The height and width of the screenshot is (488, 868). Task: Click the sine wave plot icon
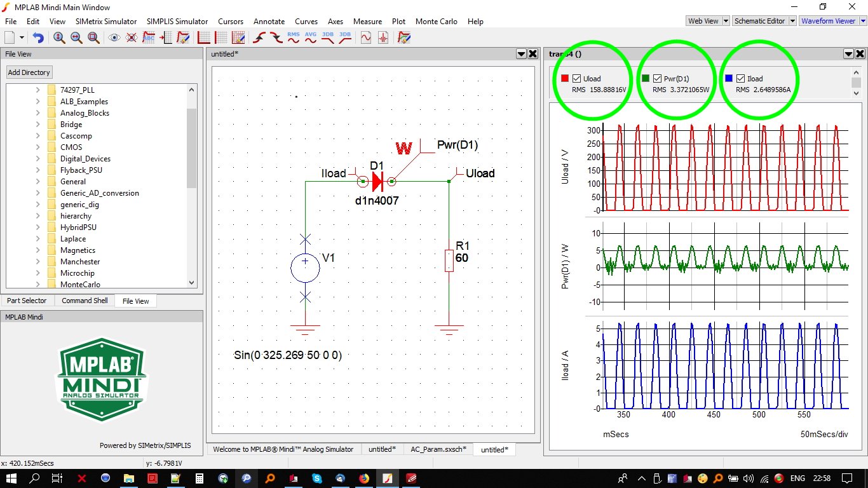[366, 38]
